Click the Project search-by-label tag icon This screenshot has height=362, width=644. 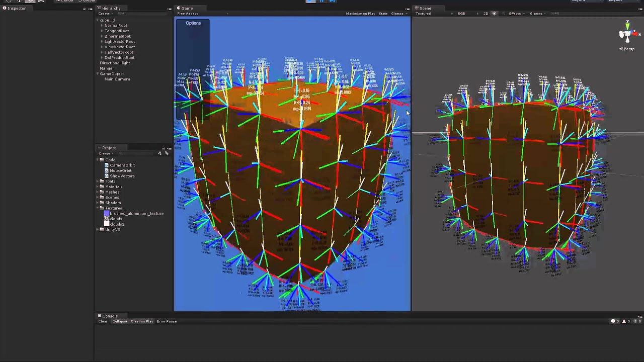pyautogui.click(x=166, y=153)
